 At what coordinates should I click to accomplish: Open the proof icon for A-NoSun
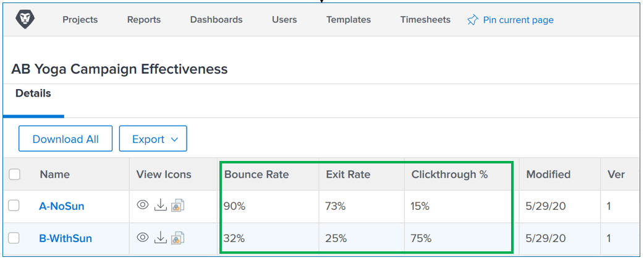click(x=178, y=206)
